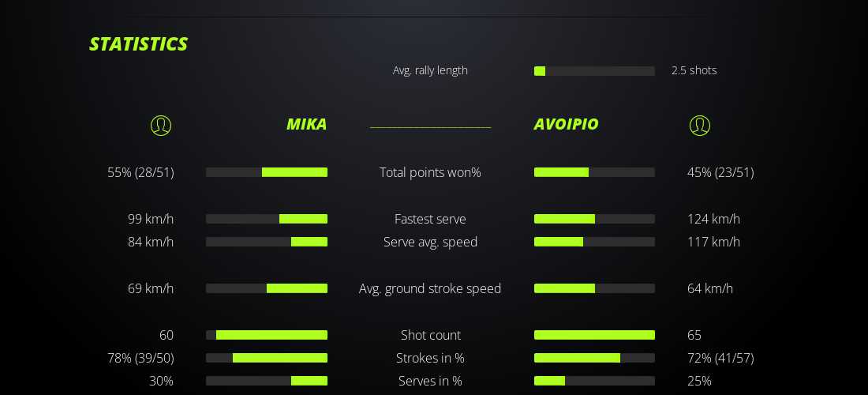Click the 2.5 shots value
The height and width of the screenshot is (395, 868).
pos(694,70)
